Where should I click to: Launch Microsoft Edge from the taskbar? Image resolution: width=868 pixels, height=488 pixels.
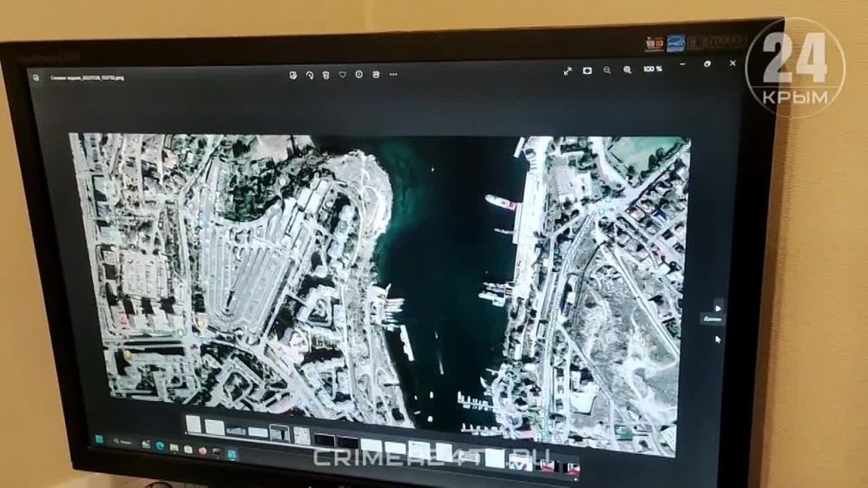pyautogui.click(x=160, y=445)
